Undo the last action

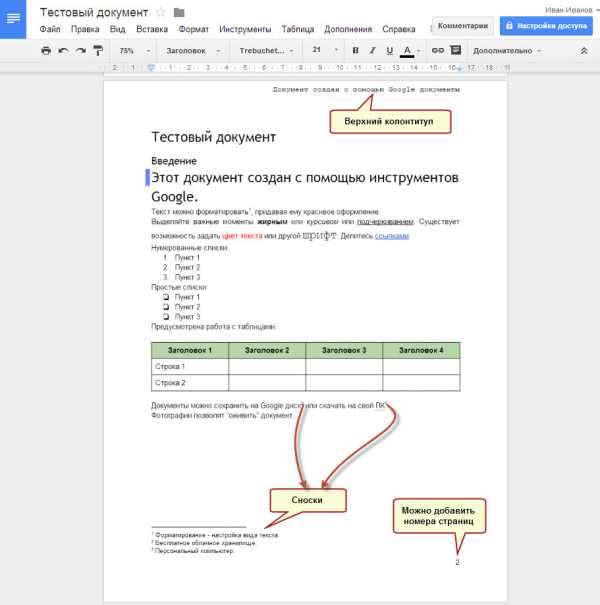[x=64, y=51]
